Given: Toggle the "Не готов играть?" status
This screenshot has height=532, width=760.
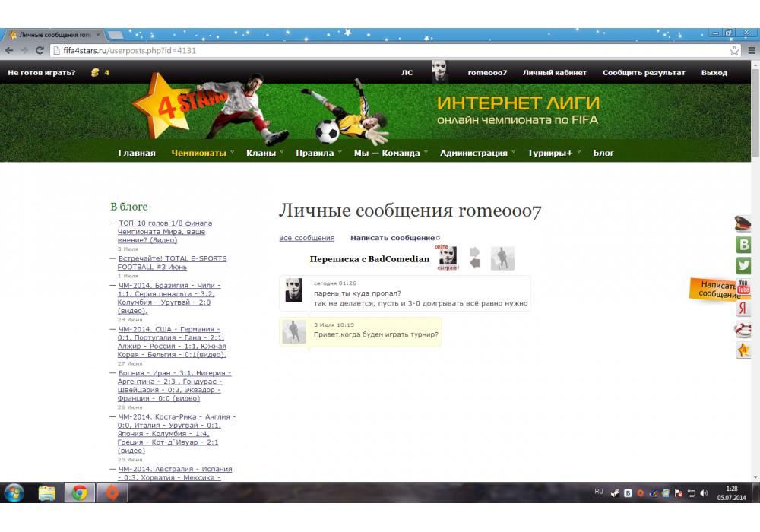Looking at the screenshot, I should 42,73.
